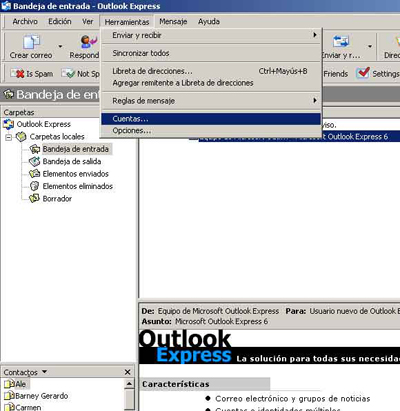The width and height of the screenshot is (400, 411).
Task: Click the Bandeja de entrada folder icon
Action: click(x=35, y=149)
